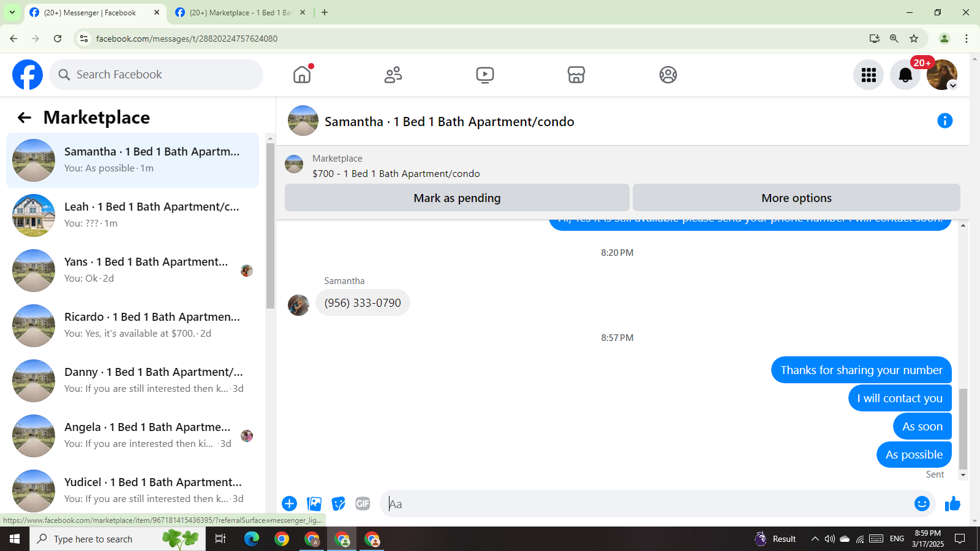Open the volume control in system tray

[x=830, y=539]
